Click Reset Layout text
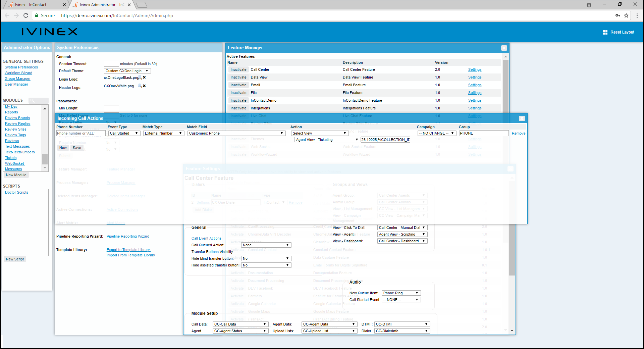Viewport: 644px width, 349px height. [x=622, y=32]
